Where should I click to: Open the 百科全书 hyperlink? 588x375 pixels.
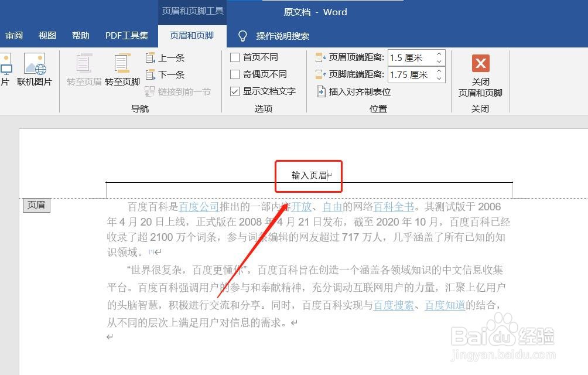[x=394, y=207]
